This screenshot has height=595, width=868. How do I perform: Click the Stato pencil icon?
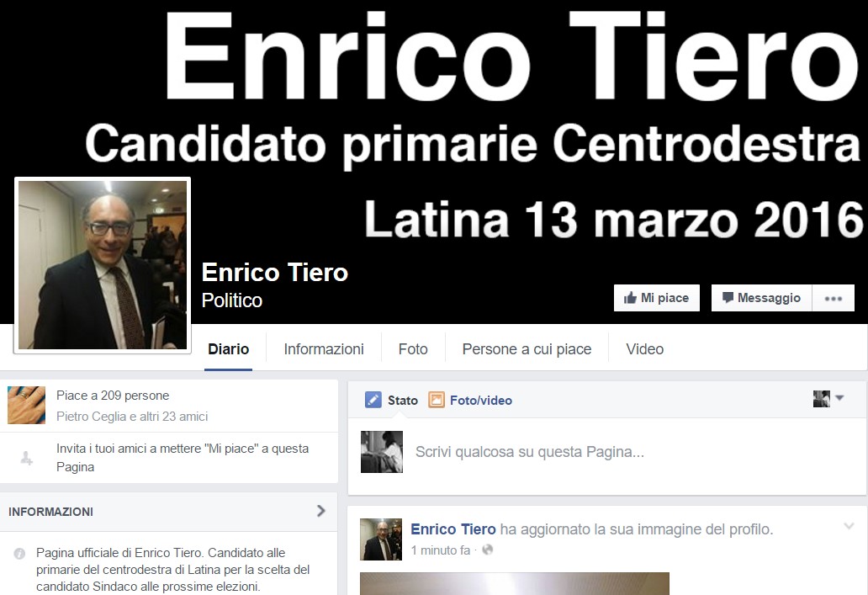point(373,400)
